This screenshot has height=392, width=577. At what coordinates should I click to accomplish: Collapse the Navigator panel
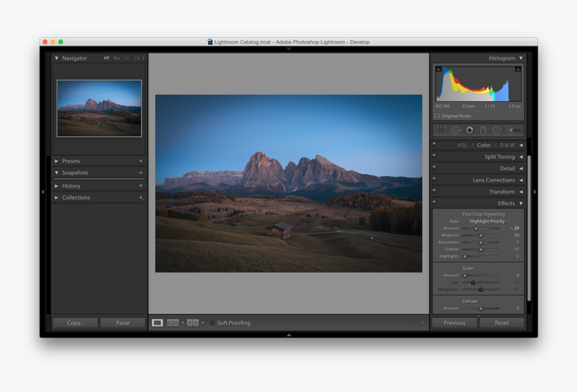pyautogui.click(x=56, y=58)
